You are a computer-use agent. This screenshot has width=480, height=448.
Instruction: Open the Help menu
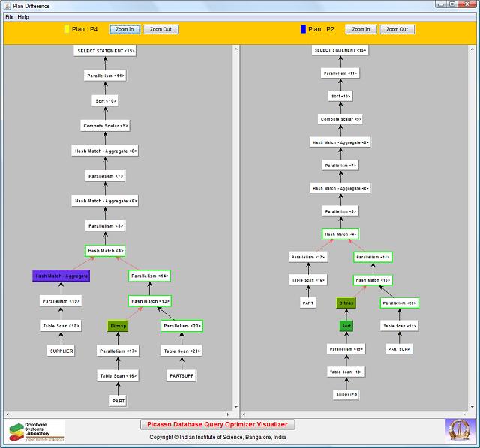(x=23, y=16)
